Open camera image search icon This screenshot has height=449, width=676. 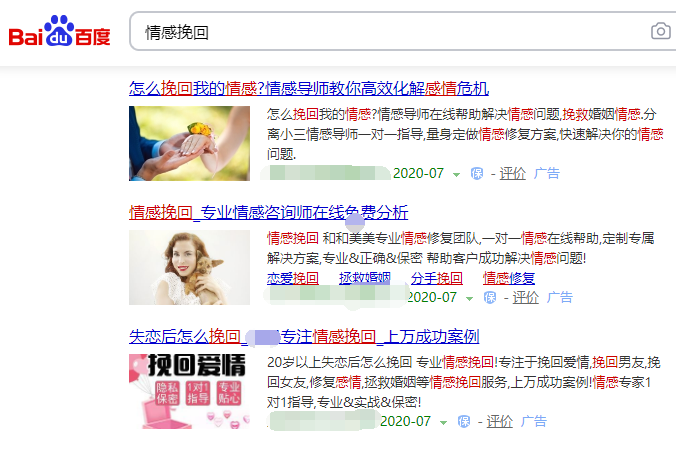click(660, 31)
